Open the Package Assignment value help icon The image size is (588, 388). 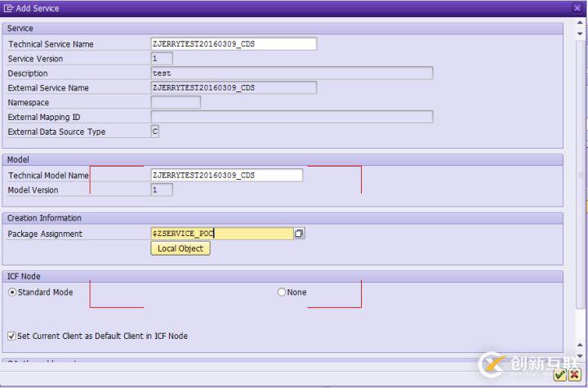(299, 234)
